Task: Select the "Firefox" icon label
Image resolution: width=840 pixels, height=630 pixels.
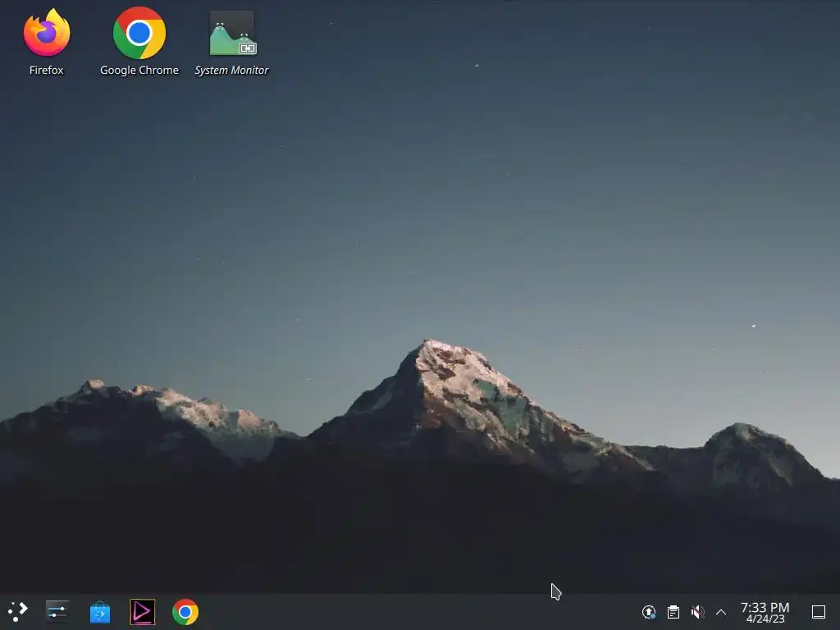Action: pos(47,71)
